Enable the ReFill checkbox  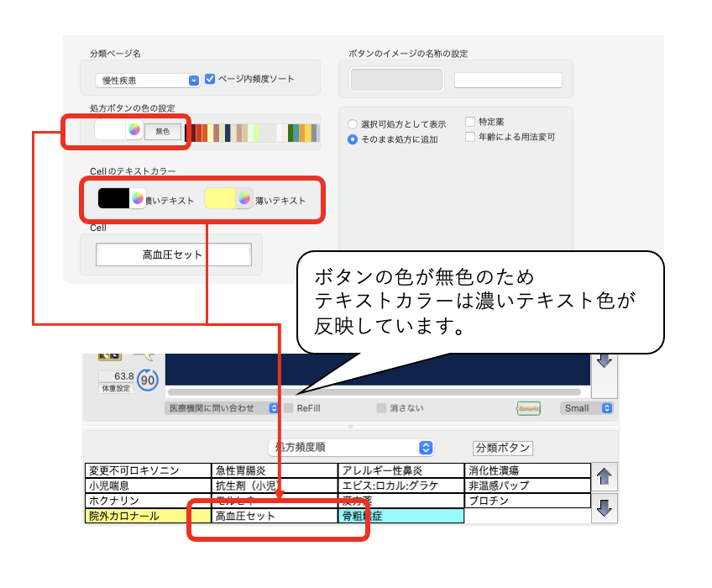coord(290,409)
